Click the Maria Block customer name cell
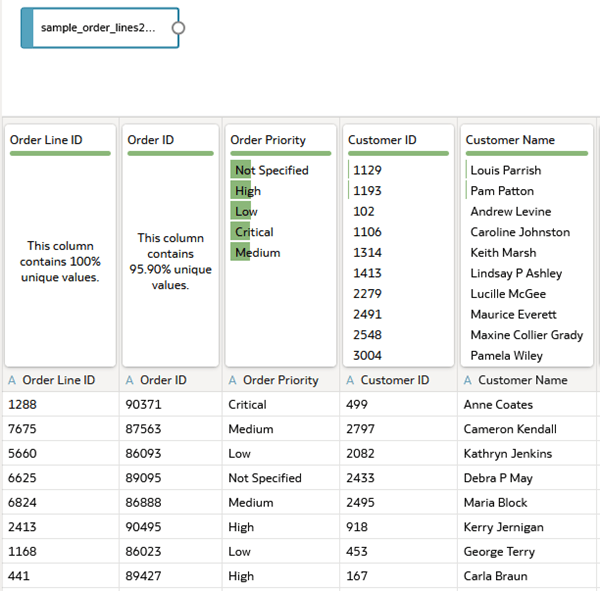This screenshot has width=600, height=591. [528, 502]
